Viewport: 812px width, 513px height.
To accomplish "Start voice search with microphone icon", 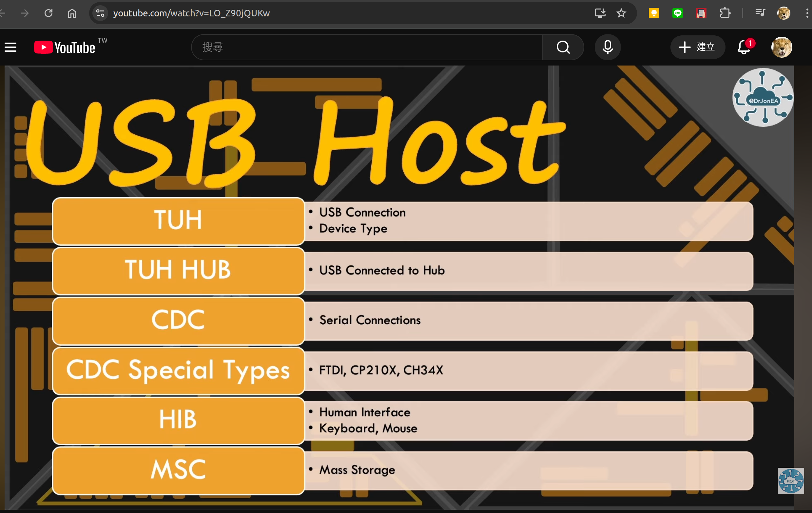I will pyautogui.click(x=608, y=47).
